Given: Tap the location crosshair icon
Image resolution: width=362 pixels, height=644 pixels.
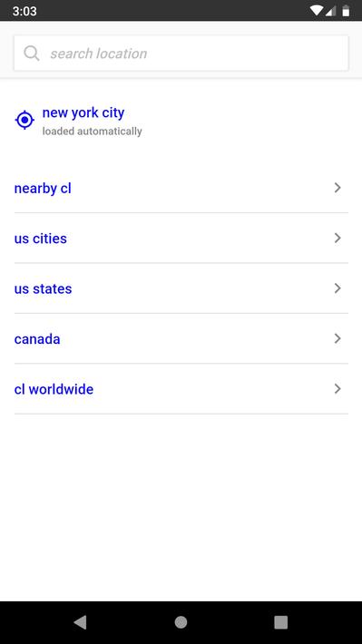Looking at the screenshot, I should tap(24, 120).
